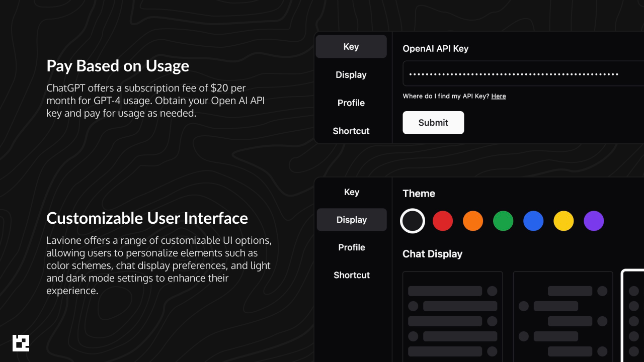The height and width of the screenshot is (362, 644).
Task: Select the Display tab in the Theme panel
Action: (352, 220)
